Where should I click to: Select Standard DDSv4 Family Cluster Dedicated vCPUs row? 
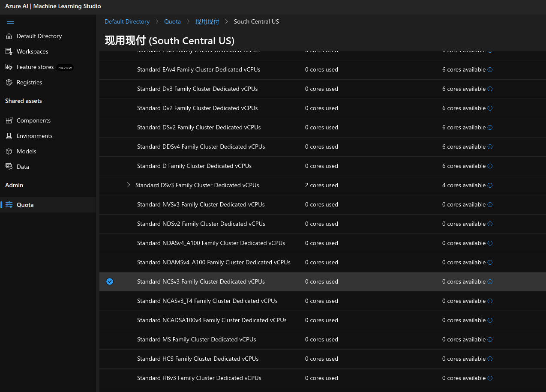click(323, 147)
